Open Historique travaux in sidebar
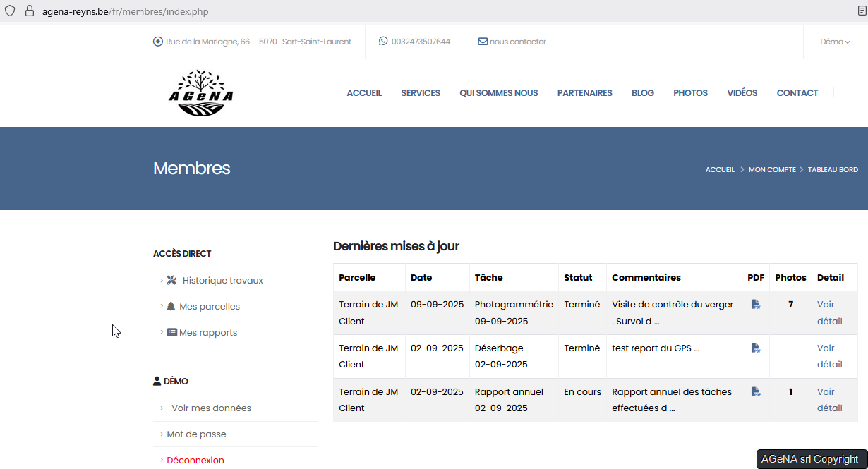This screenshot has width=868, height=469. 222,281
